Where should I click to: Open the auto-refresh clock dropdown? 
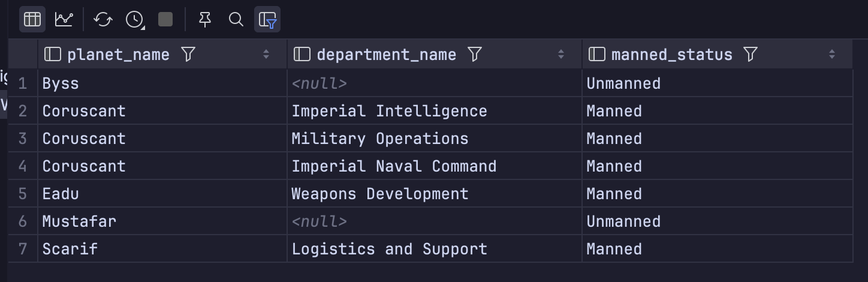tap(135, 19)
